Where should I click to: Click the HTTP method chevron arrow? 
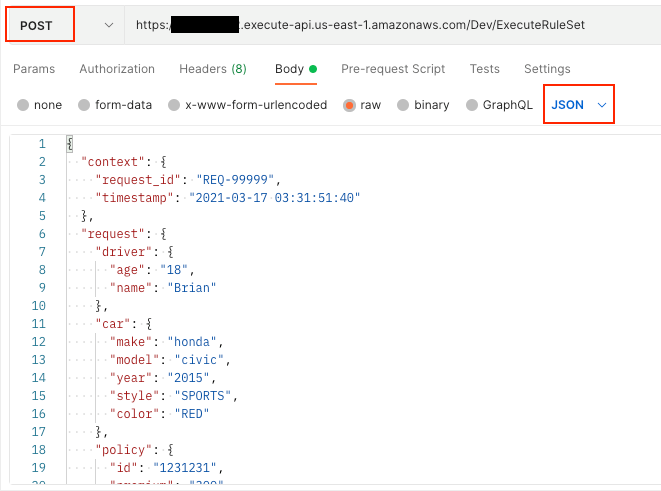[x=109, y=25]
